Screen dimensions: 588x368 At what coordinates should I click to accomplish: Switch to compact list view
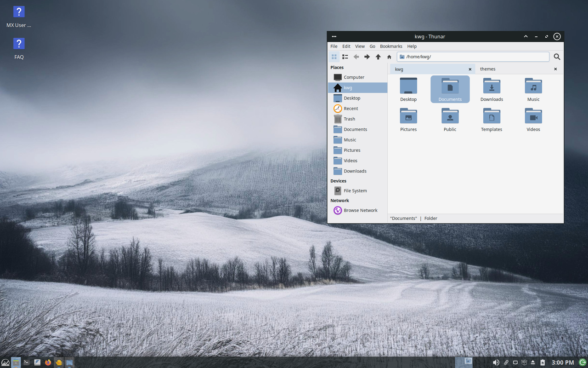click(345, 57)
